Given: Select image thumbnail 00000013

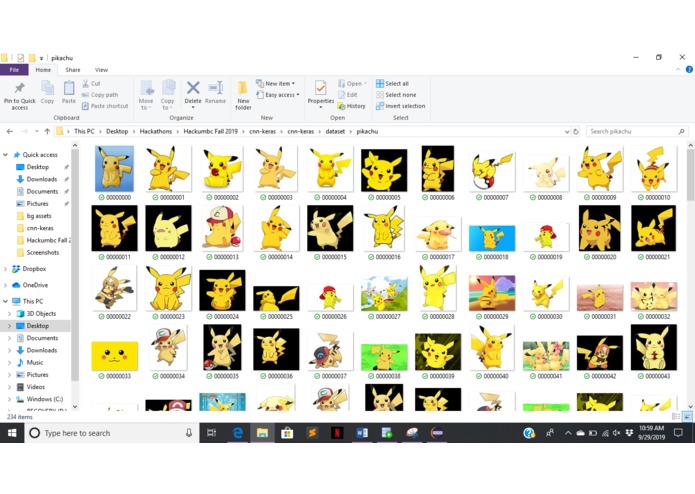Looking at the screenshot, I should 222,233.
